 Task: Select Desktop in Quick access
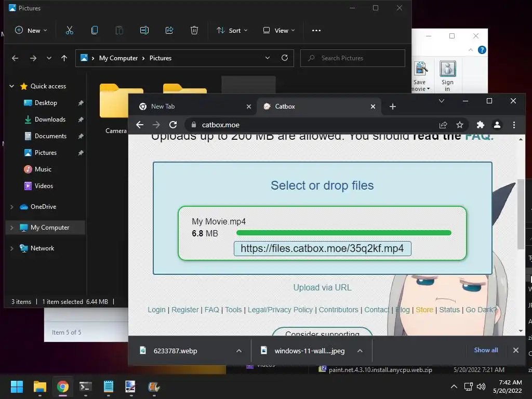pyautogui.click(x=46, y=103)
